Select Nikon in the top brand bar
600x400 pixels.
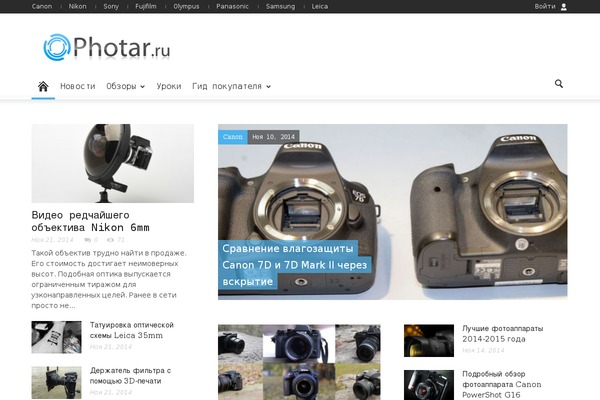(77, 7)
